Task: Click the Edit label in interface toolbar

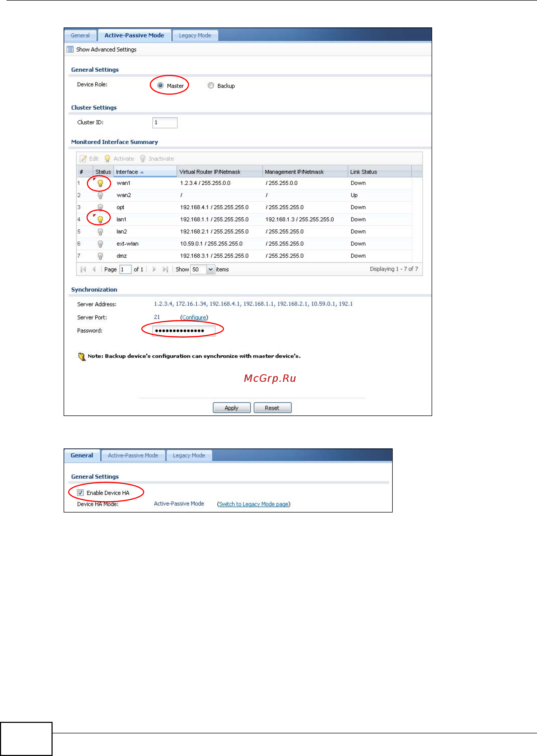Action: [x=94, y=159]
